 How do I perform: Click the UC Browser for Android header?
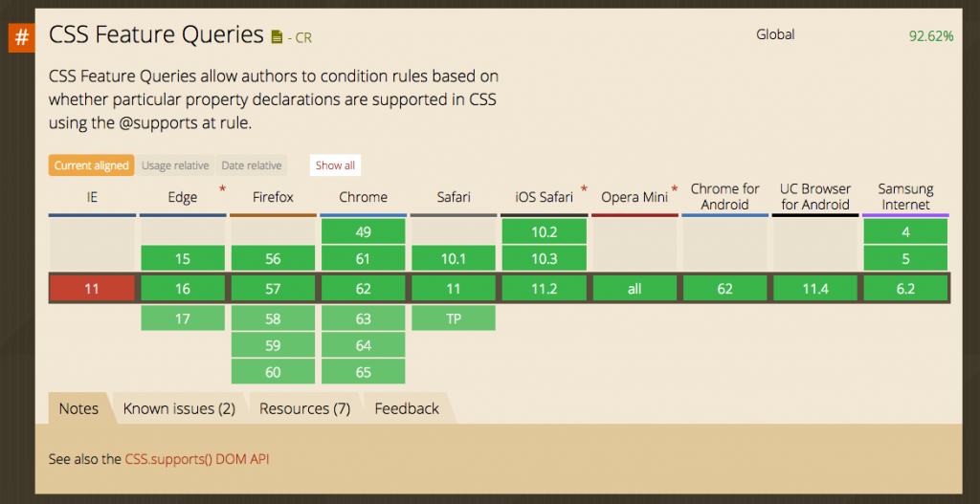pyautogui.click(x=815, y=197)
